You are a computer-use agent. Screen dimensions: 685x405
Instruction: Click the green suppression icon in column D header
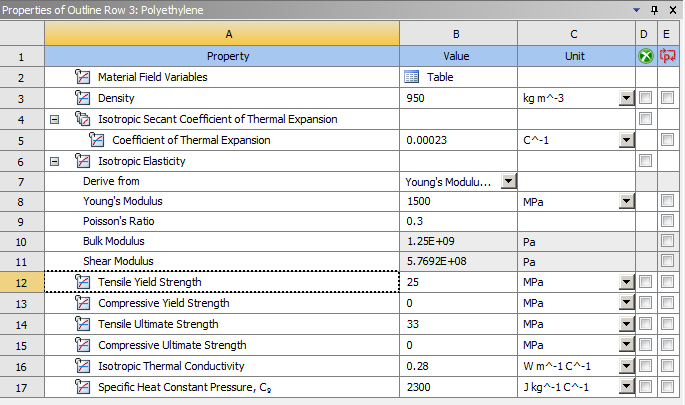click(x=646, y=56)
